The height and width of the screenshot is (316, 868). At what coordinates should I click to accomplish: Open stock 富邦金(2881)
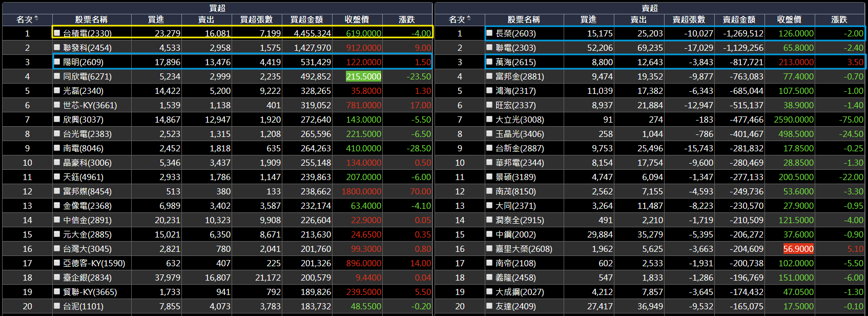pos(520,76)
